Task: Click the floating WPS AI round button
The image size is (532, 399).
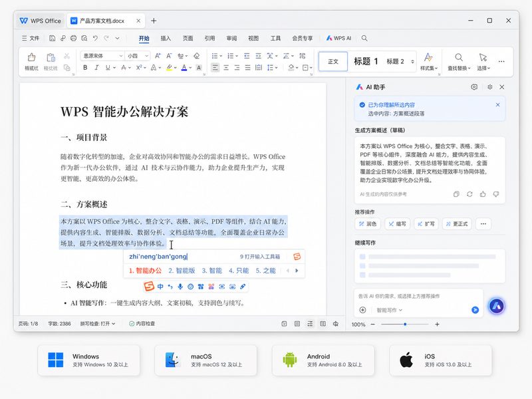Action: coord(497,307)
